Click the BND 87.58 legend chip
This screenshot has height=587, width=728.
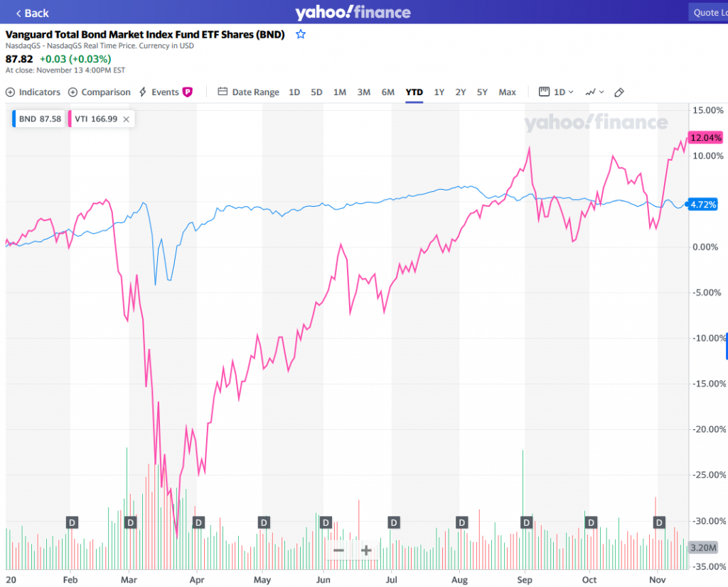[x=38, y=119]
